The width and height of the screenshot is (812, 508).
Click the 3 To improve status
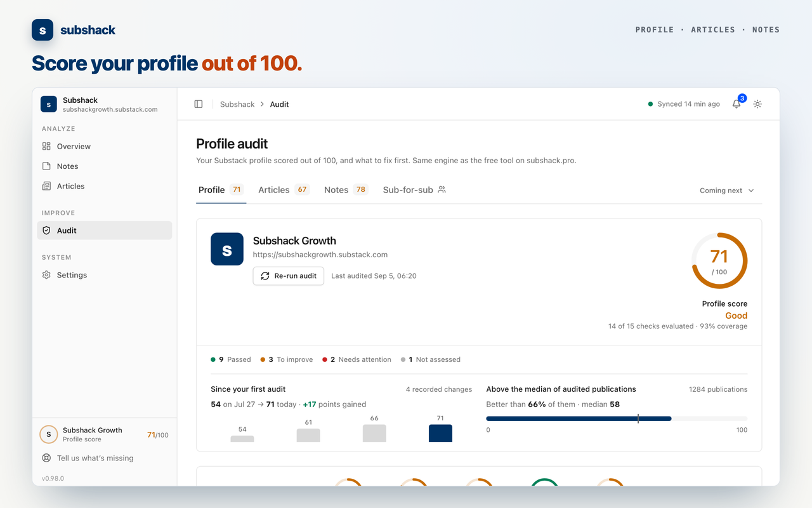tap(287, 359)
